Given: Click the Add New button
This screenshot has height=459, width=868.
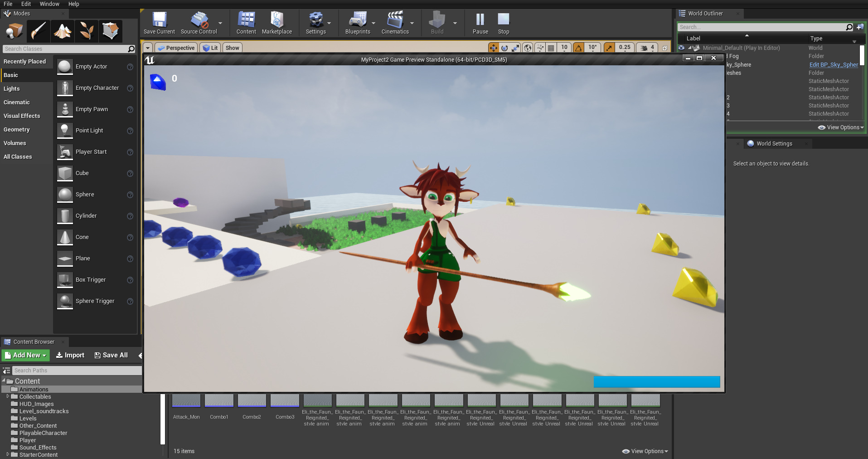Looking at the screenshot, I should pyautogui.click(x=25, y=355).
